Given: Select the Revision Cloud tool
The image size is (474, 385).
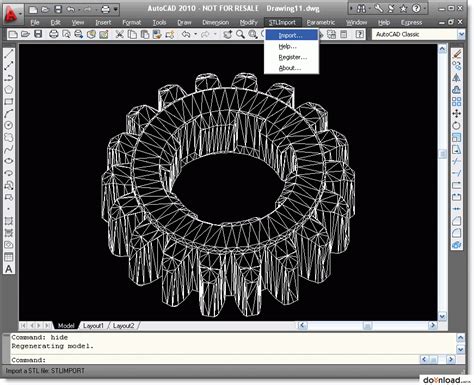Looking at the screenshot, I should pos(9,137).
